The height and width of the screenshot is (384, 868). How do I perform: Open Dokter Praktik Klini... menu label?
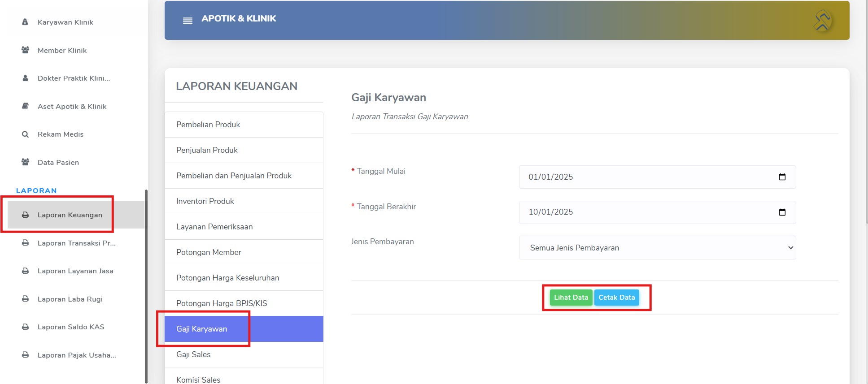[74, 78]
